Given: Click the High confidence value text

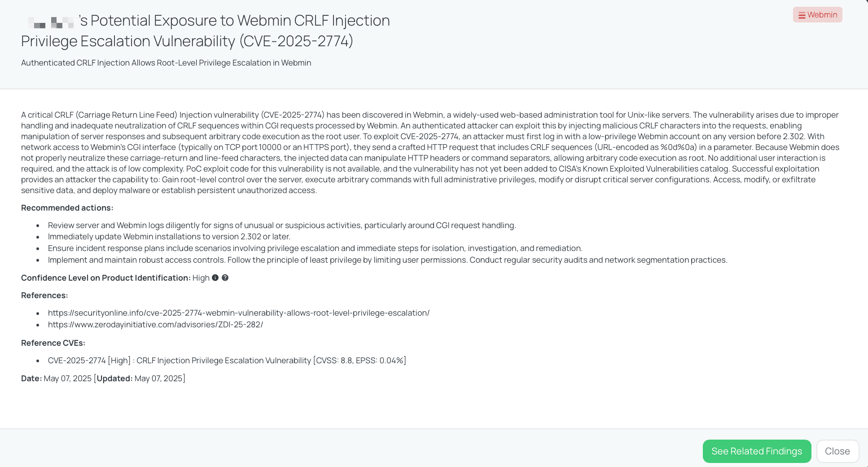Looking at the screenshot, I should pyautogui.click(x=201, y=278).
